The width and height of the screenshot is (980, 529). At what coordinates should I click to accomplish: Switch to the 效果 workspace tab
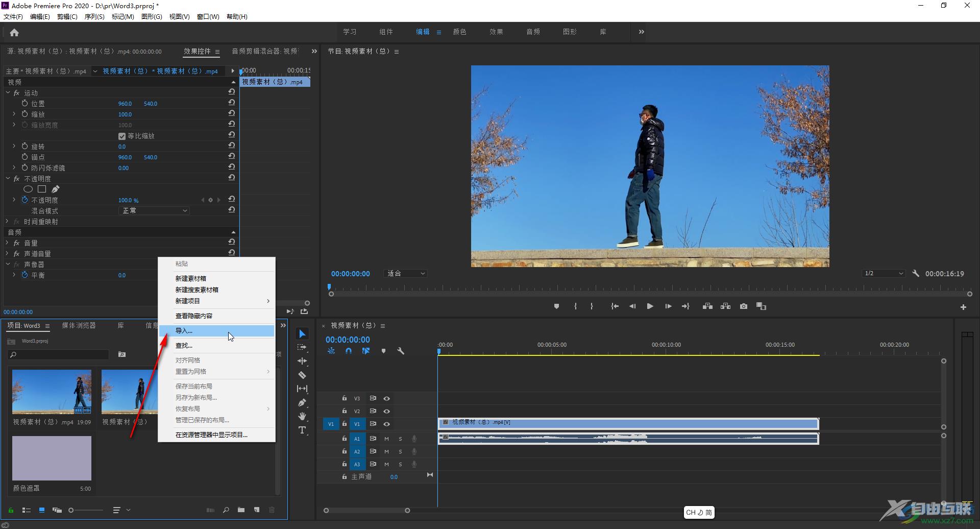pos(497,32)
